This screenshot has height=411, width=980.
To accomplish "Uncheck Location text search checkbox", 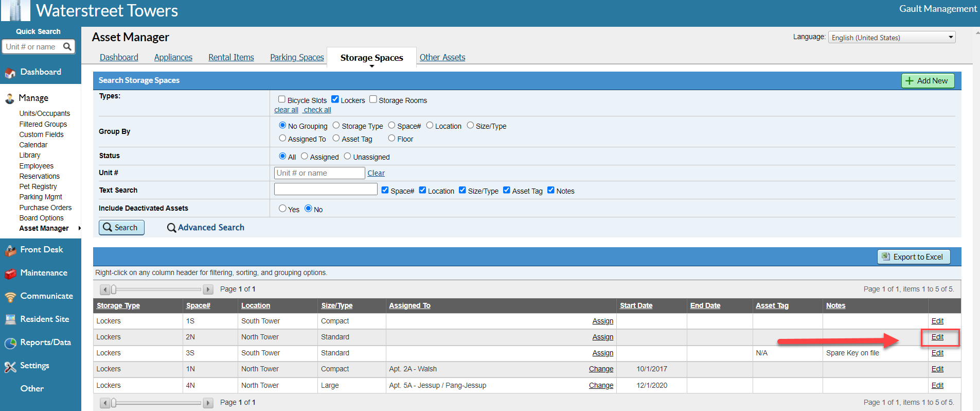I will pyautogui.click(x=422, y=190).
